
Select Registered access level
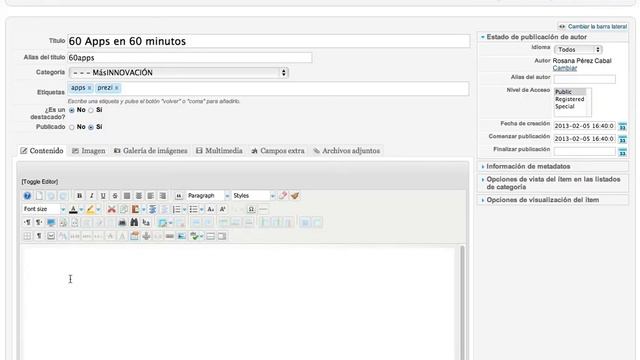(569, 99)
